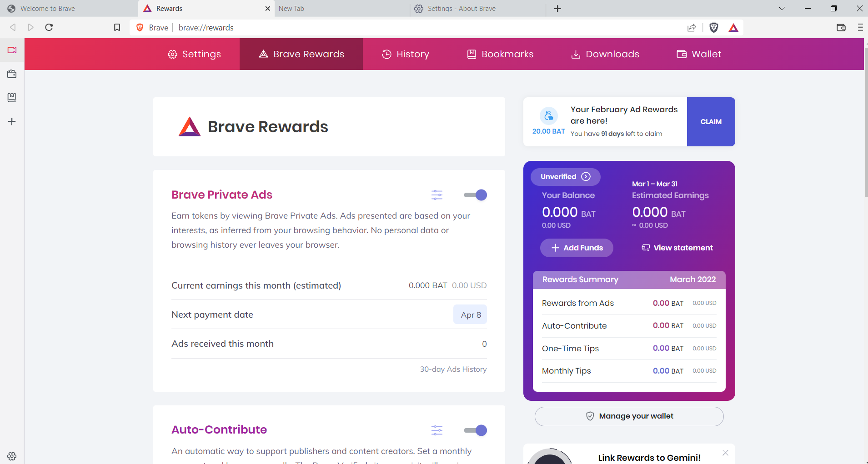Open the Downloads navigation tab

(x=605, y=54)
